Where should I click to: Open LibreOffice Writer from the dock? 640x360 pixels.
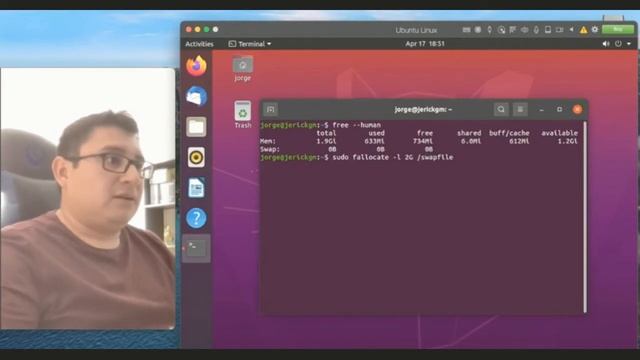[196, 188]
